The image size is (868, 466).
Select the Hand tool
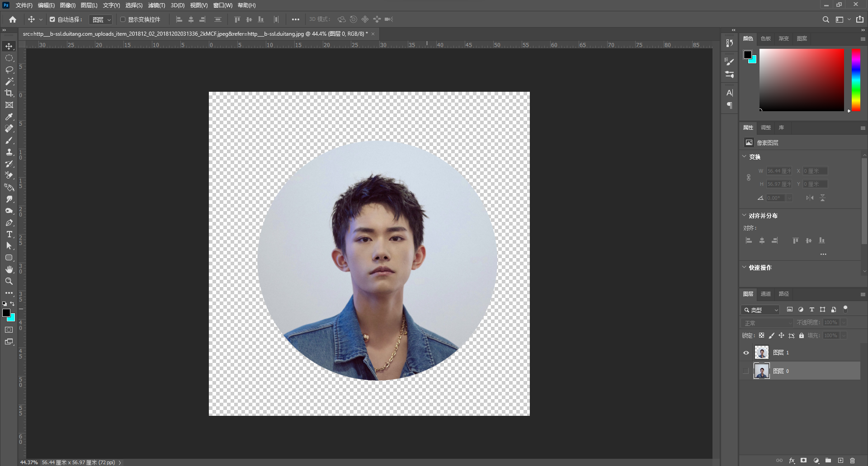(x=9, y=269)
